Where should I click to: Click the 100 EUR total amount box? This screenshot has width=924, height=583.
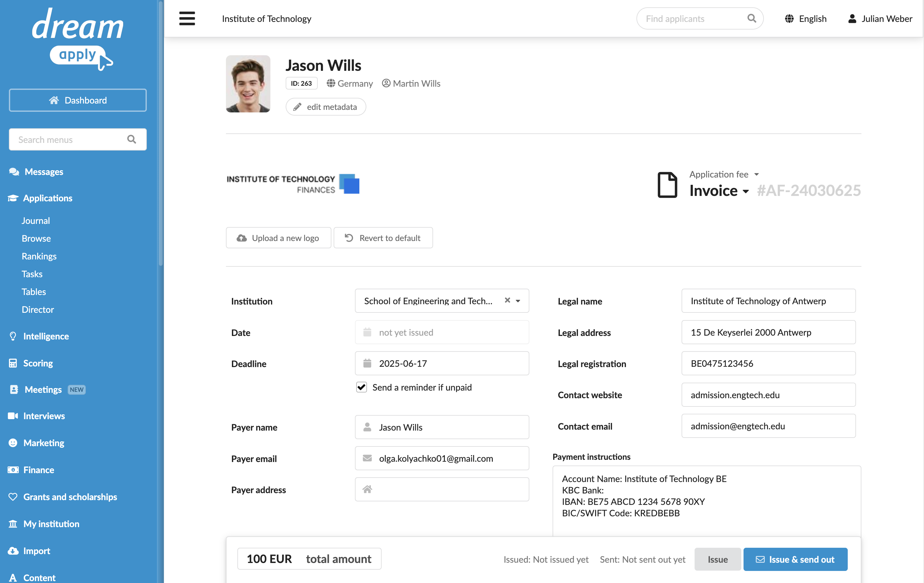click(x=309, y=559)
